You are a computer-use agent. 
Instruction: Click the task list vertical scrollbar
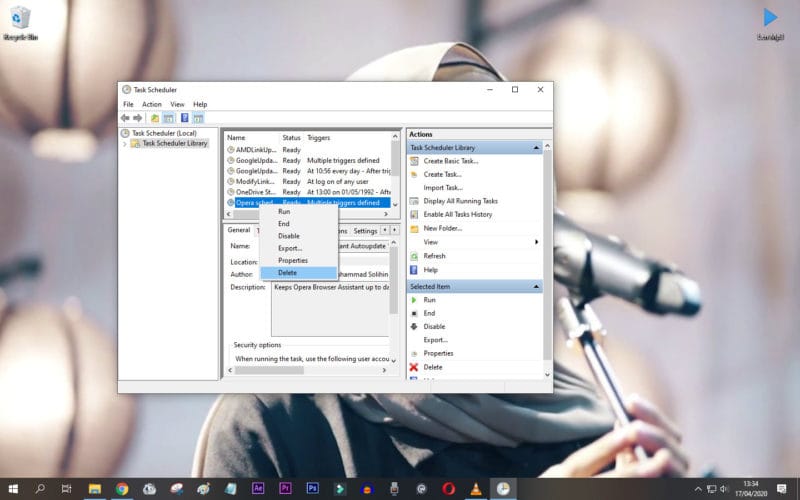point(395,170)
